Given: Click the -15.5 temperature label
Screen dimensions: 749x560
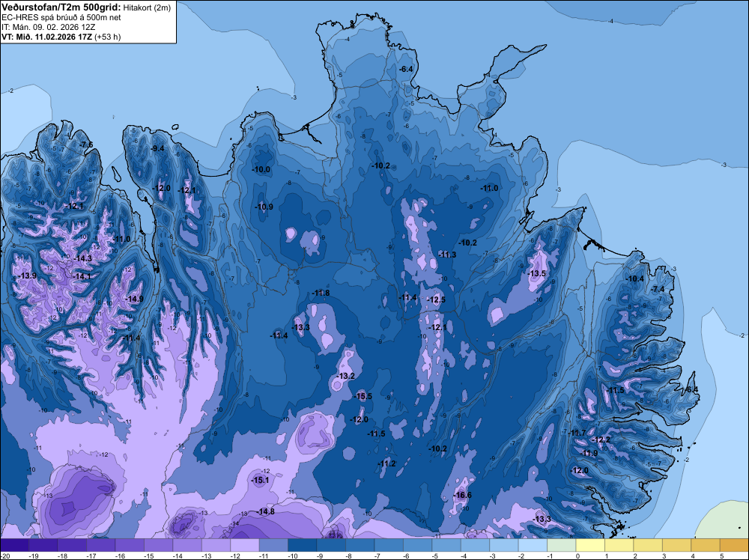Looking at the screenshot, I should tap(363, 396).
